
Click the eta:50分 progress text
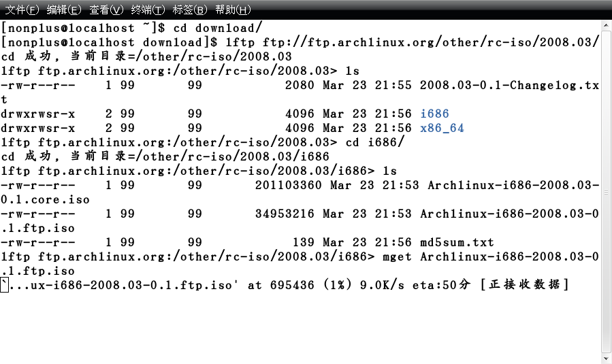pyautogui.click(x=441, y=285)
